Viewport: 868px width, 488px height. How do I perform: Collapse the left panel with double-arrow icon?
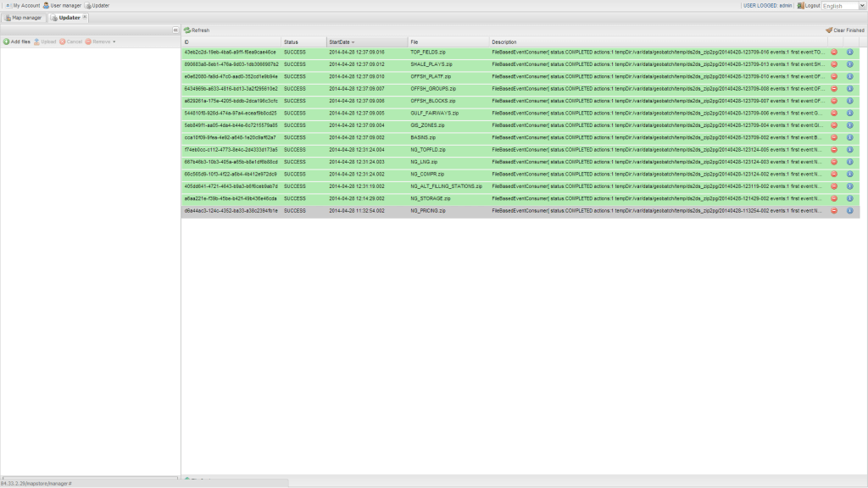pos(175,30)
